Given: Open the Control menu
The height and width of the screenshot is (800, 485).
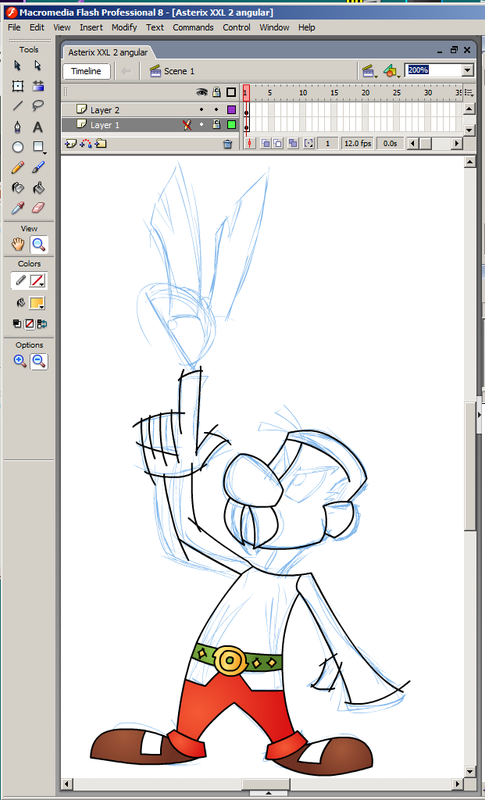Looking at the screenshot, I should (236, 28).
